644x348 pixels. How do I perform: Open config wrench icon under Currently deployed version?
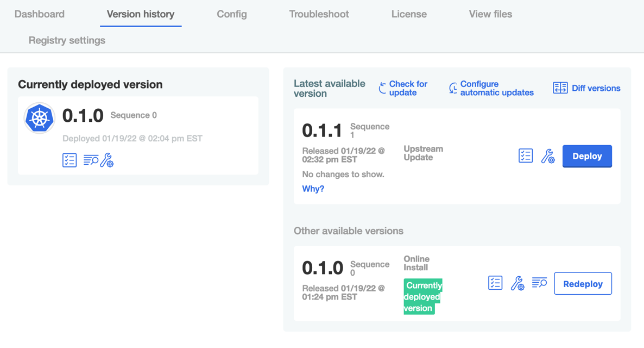(x=107, y=160)
